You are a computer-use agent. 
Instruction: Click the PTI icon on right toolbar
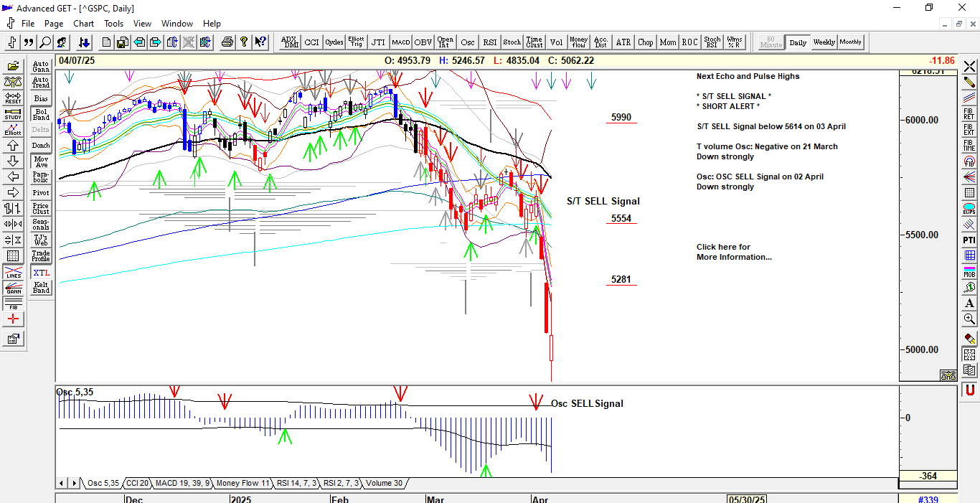tap(969, 240)
